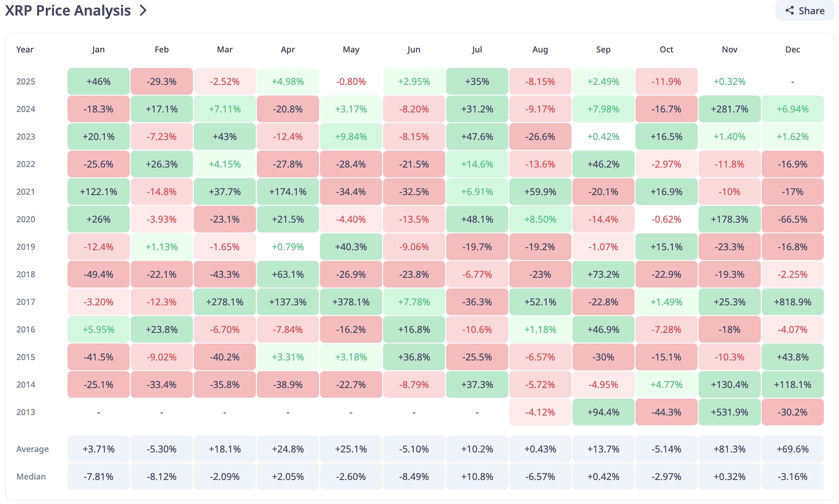The width and height of the screenshot is (839, 504).
Task: Click the 2017 May +378.1% cell
Action: coord(351,302)
